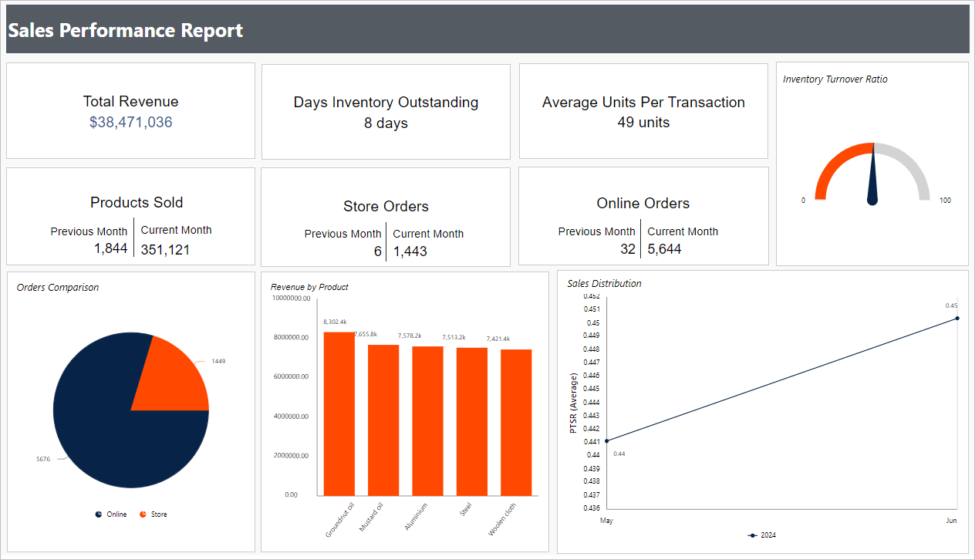Select the Groundnut oil revenue bar
The height and width of the screenshot is (560, 975).
339,413
